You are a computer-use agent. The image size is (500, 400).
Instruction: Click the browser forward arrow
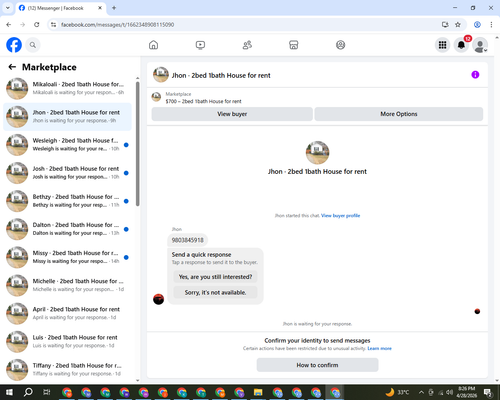23,25
